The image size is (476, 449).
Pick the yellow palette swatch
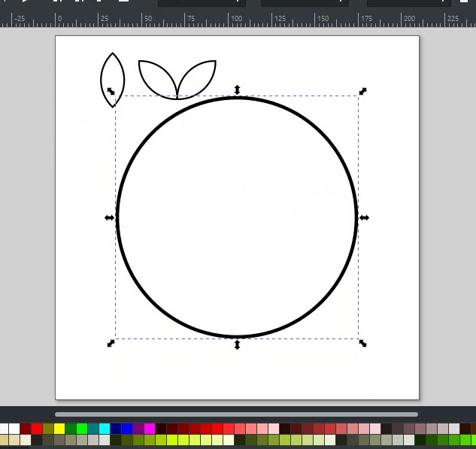pos(59,429)
